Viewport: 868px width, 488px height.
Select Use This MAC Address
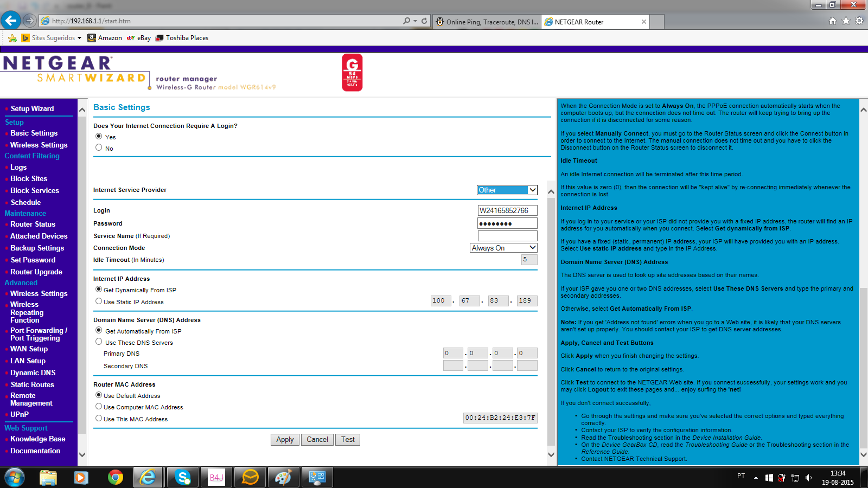point(99,419)
